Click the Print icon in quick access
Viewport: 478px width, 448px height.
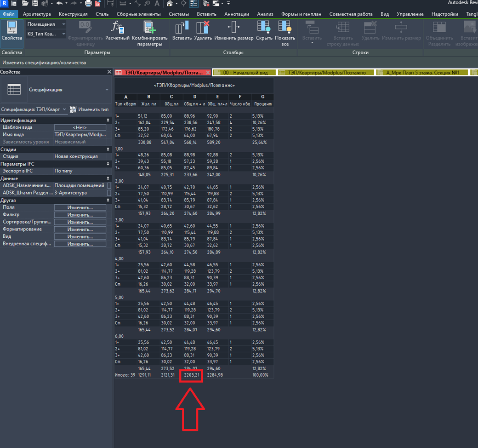[88, 4]
